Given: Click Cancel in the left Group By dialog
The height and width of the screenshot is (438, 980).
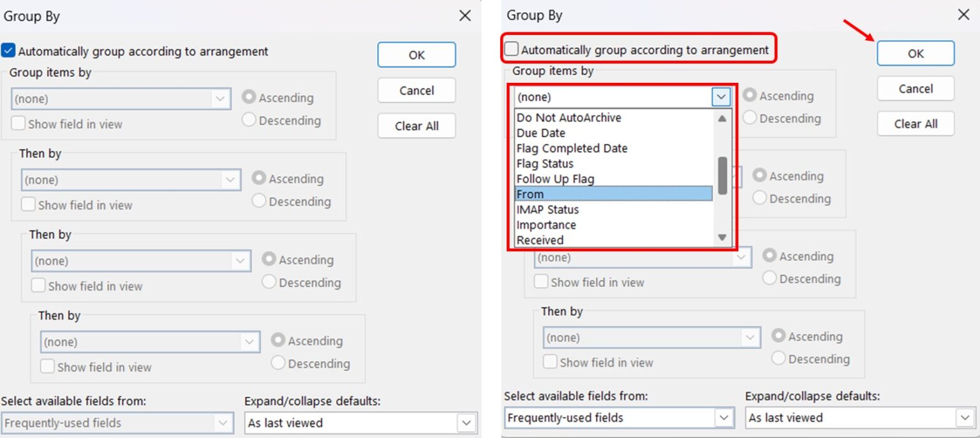Looking at the screenshot, I should click(417, 91).
